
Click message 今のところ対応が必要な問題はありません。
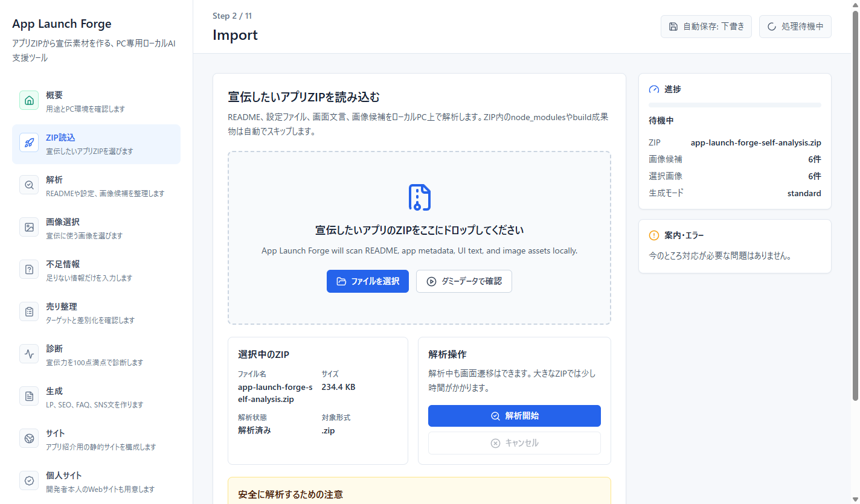720,256
